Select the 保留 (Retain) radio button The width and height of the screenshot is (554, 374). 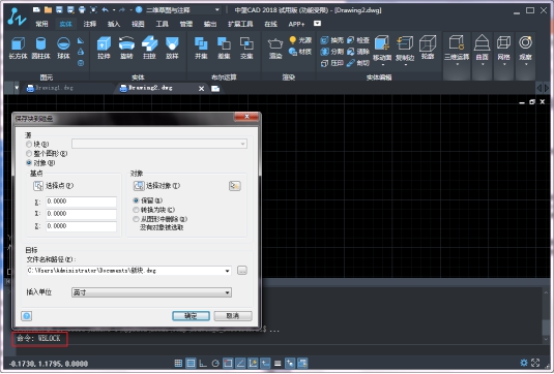(136, 200)
